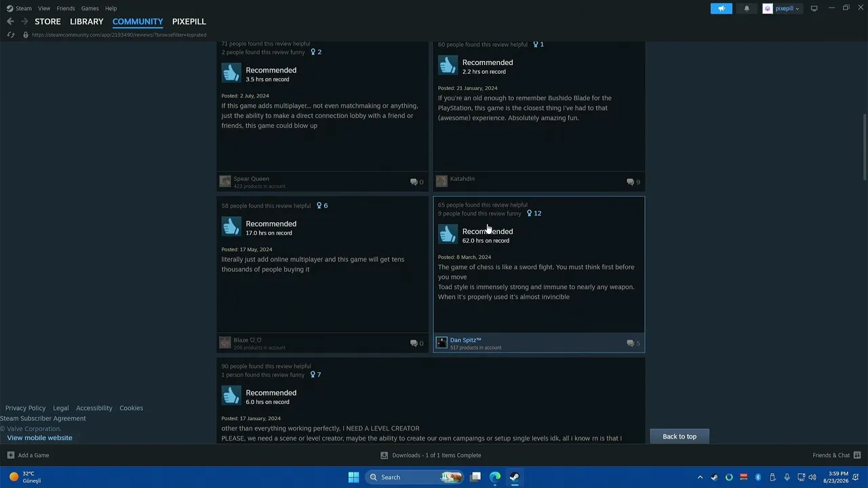Launch Microsoft Edge from taskbar
868x488 pixels.
(x=495, y=477)
